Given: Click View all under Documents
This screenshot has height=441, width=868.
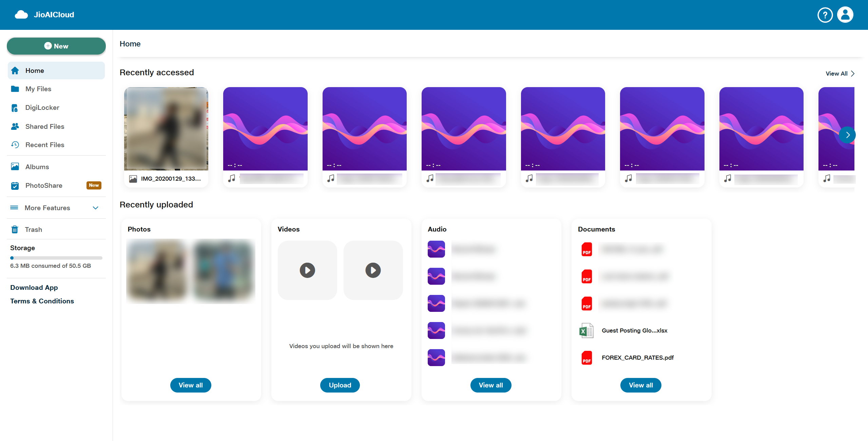Looking at the screenshot, I should tap(640, 385).
